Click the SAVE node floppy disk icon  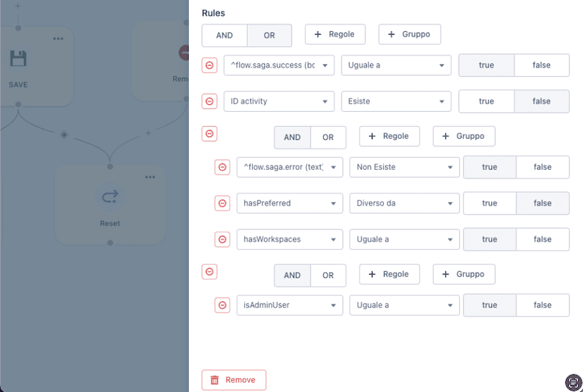coord(18,58)
